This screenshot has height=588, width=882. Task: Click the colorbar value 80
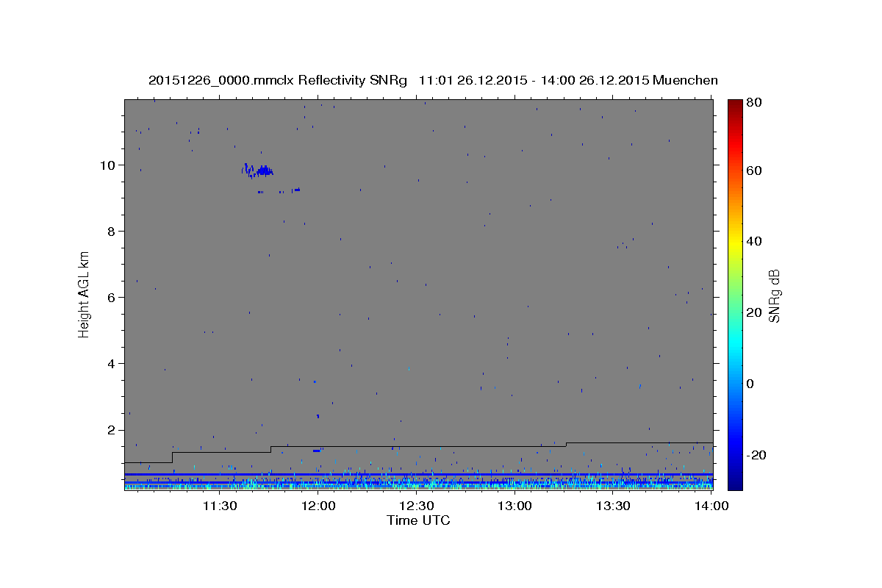756,102
